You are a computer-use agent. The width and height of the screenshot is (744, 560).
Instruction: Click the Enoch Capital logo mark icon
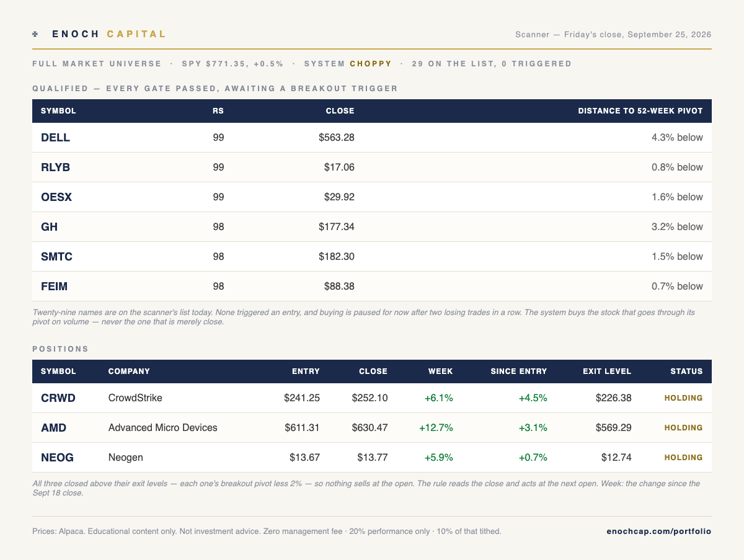(x=35, y=34)
